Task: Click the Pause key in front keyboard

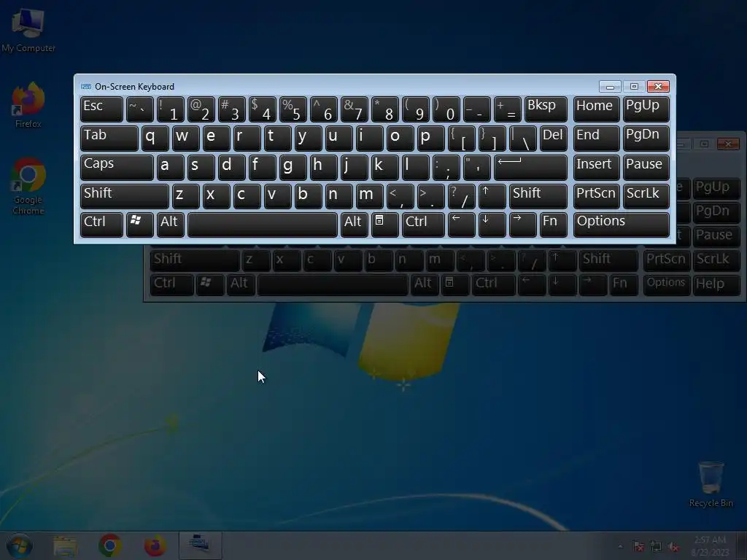Action: (x=646, y=167)
